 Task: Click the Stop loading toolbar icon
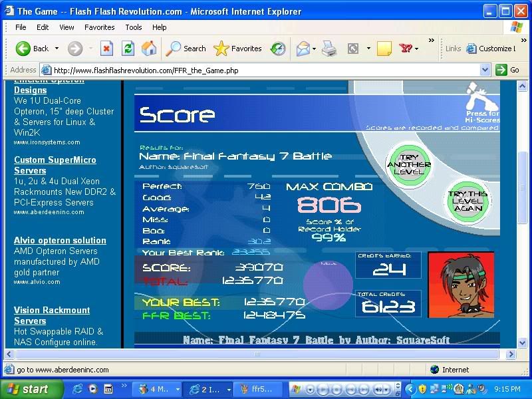click(106, 49)
